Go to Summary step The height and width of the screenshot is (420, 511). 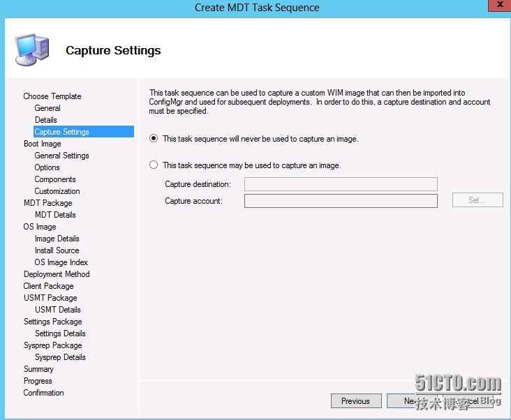pos(38,369)
